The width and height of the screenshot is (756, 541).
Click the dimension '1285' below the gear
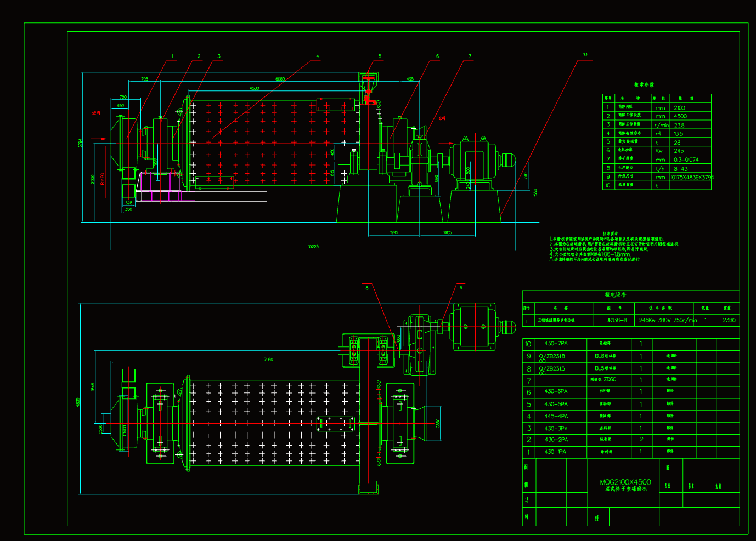(x=394, y=233)
